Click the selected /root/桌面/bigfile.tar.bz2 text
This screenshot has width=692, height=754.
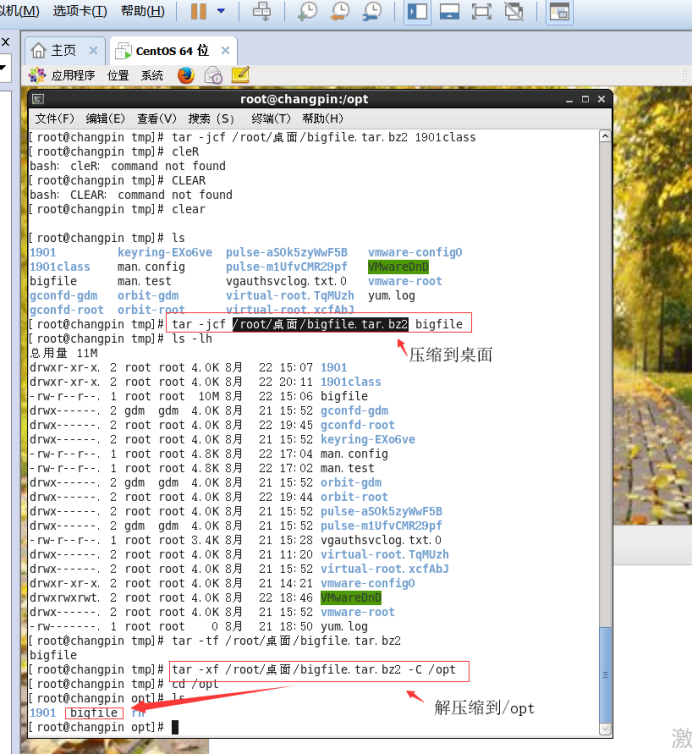pyautogui.click(x=320, y=324)
